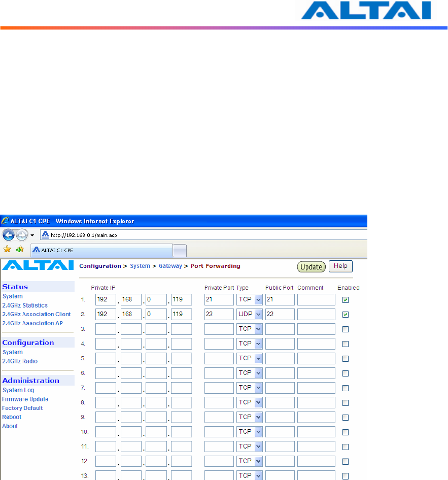This screenshot has width=448, height=480.
Task: Click the ALTAI logo in the sidebar
Action: [38, 265]
